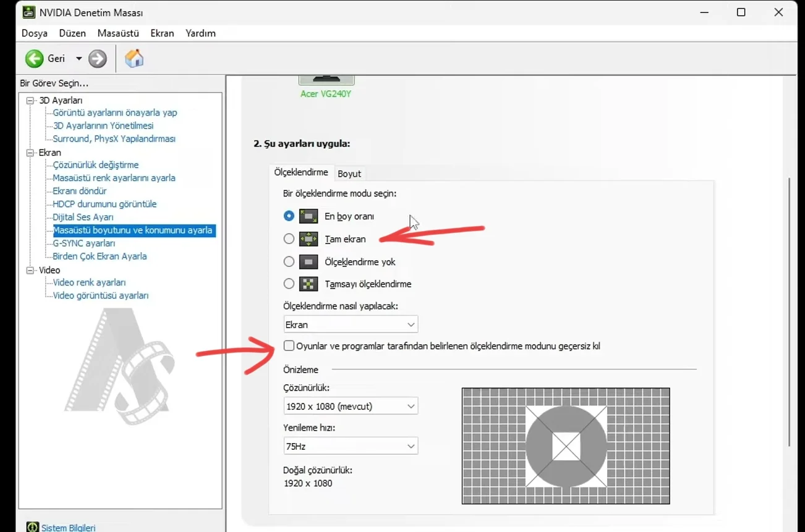Open Ekranı döndür page
Viewport: 805px width, 532px height.
[80, 191]
